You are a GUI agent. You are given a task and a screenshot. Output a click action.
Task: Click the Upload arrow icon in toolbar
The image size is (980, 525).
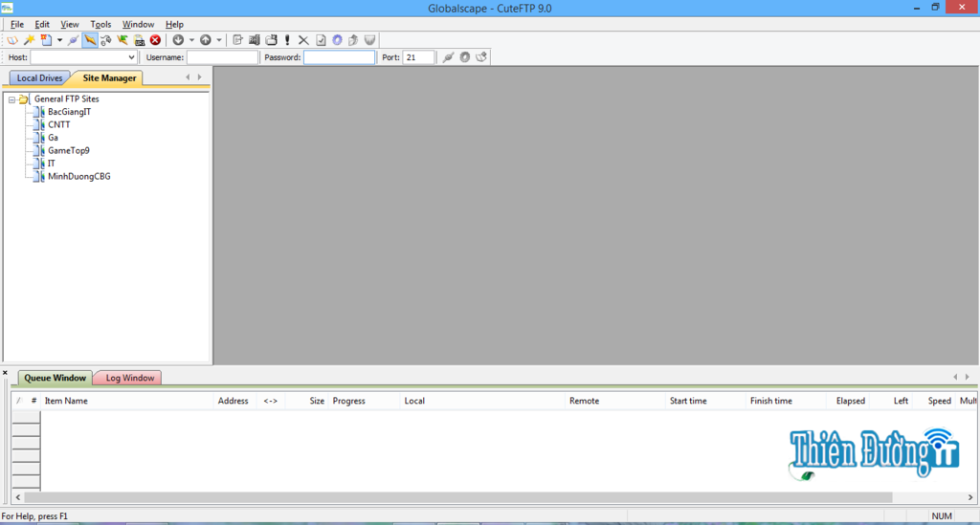[206, 40]
